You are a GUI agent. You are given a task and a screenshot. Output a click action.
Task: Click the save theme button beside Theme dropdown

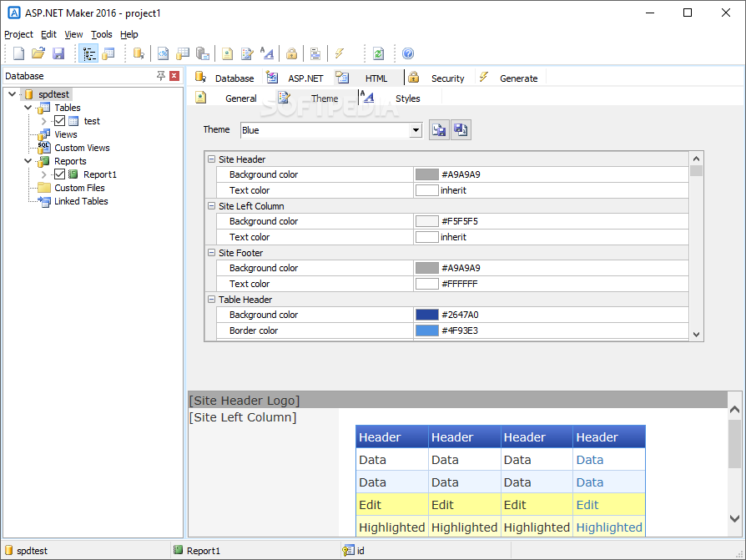461,130
